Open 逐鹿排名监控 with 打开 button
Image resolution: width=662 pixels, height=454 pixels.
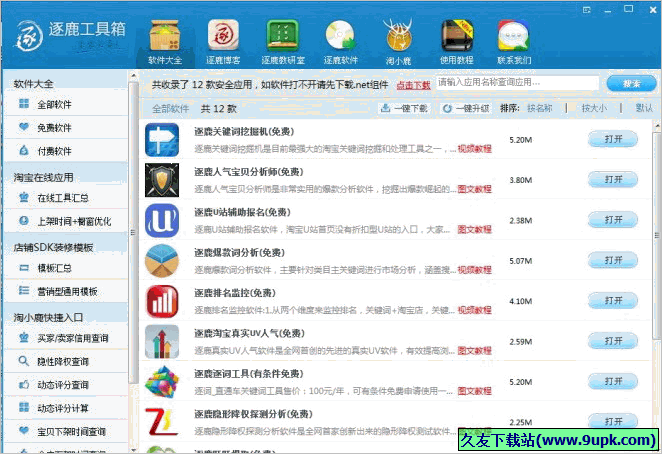[x=613, y=300]
